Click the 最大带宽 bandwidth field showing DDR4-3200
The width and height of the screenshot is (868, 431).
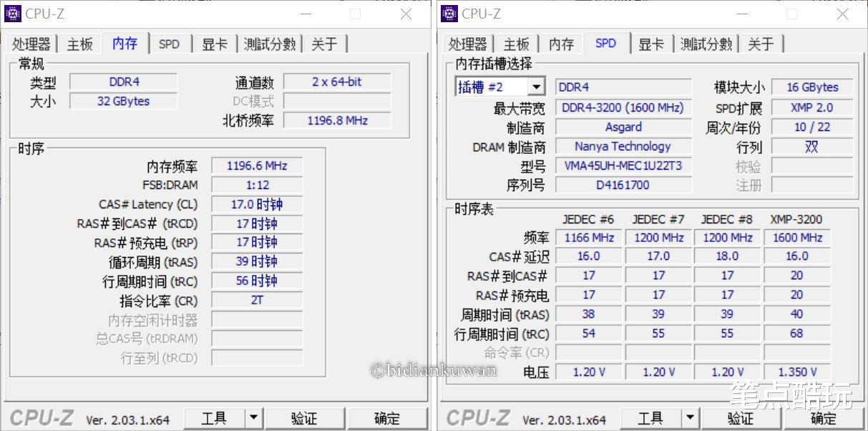[623, 108]
